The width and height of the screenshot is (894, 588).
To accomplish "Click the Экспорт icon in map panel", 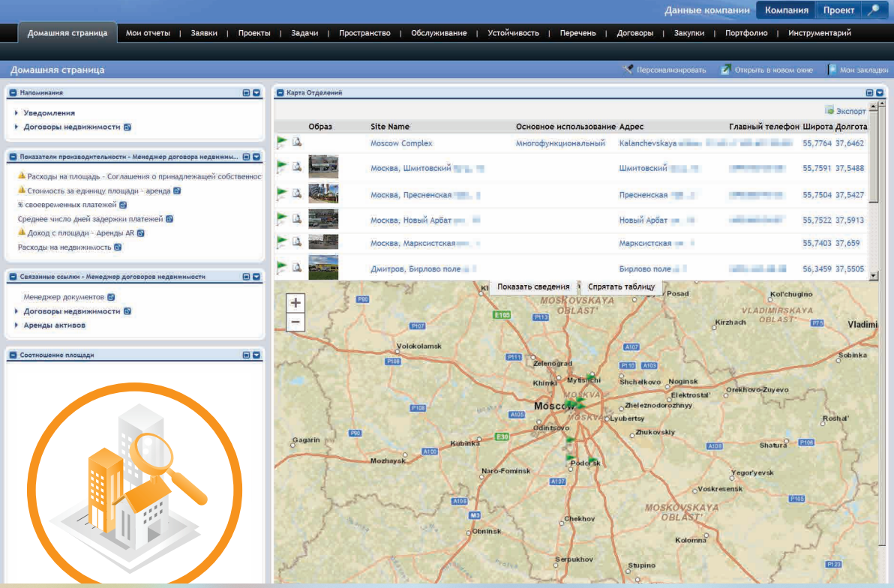I will (829, 110).
